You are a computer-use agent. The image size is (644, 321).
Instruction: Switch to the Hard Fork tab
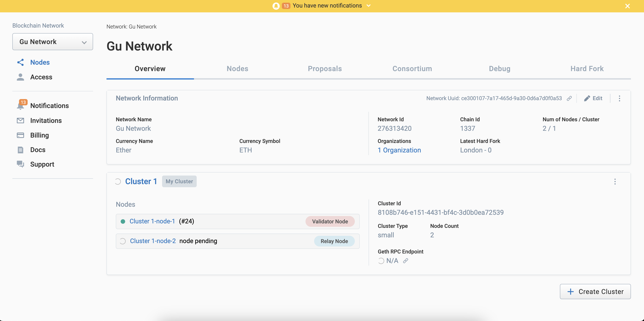587,69
